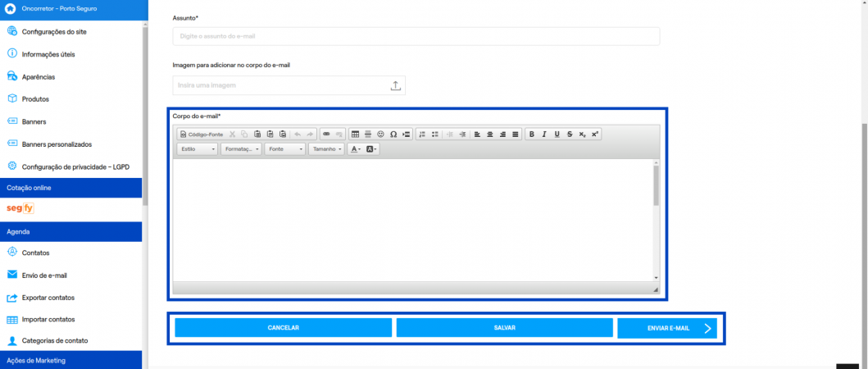Screen dimensions: 868x369
Task: Click Paste from Word icon
Action: pyautogui.click(x=283, y=134)
